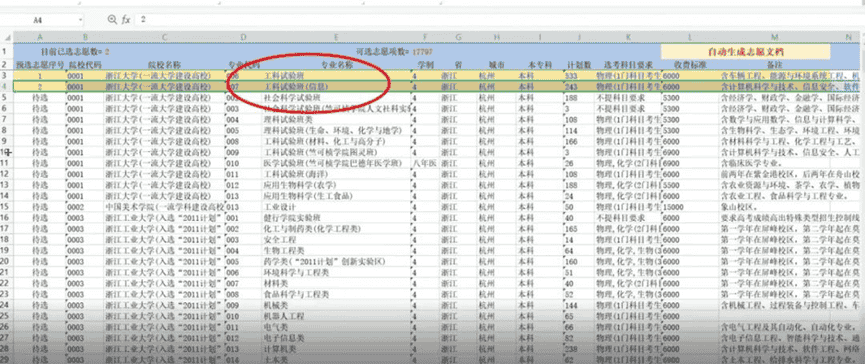Viewport: 865px width, 364px height.
Task: Select row header 15
Action: [x=4, y=207]
